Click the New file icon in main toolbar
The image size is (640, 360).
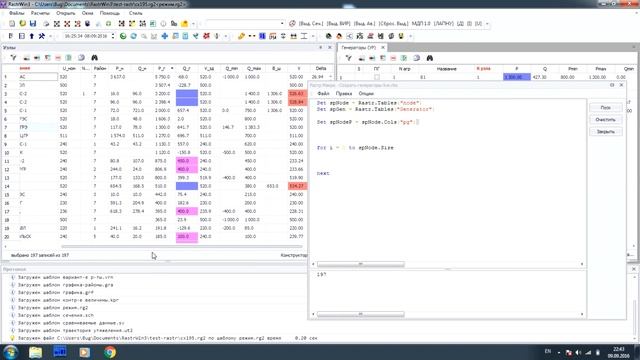click(x=12, y=24)
